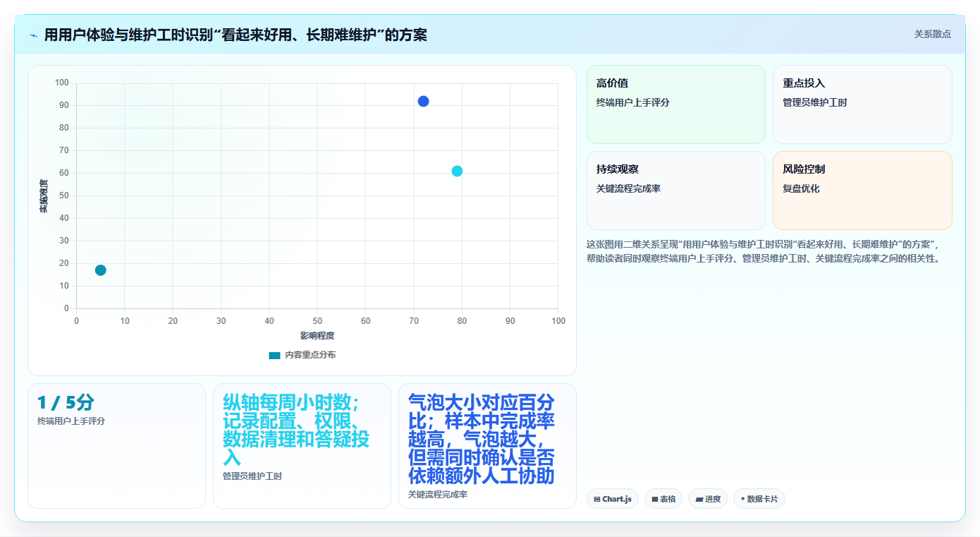Select the 纵轴每周小时数 metric card text
980x537 pixels.
[295, 430]
